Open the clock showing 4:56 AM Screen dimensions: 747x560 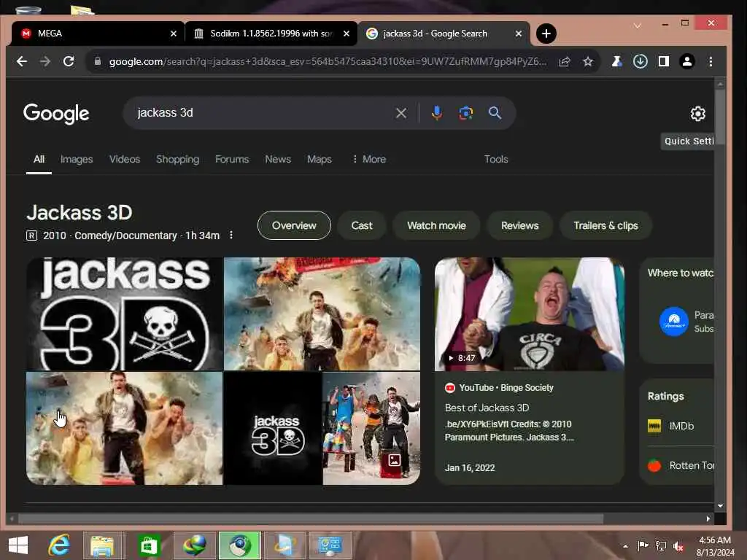click(715, 546)
